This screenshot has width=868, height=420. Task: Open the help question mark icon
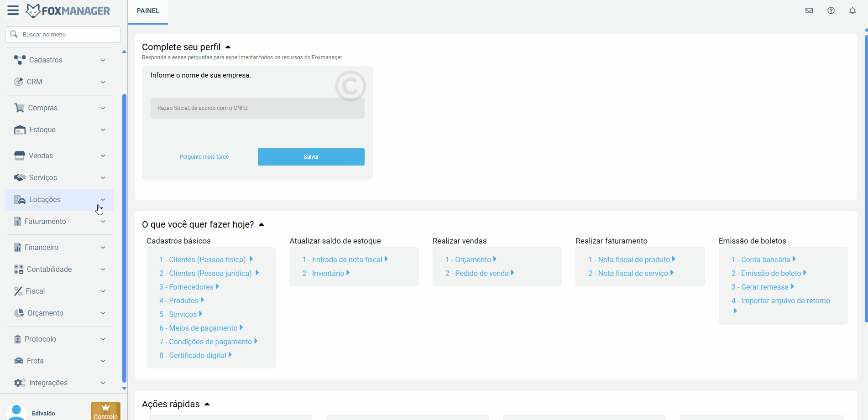tap(831, 10)
